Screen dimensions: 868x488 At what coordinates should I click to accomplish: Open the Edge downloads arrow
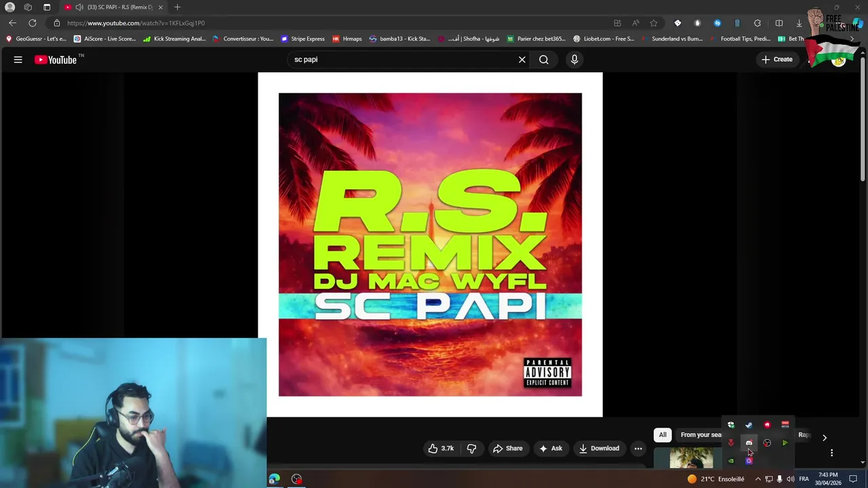point(799,23)
